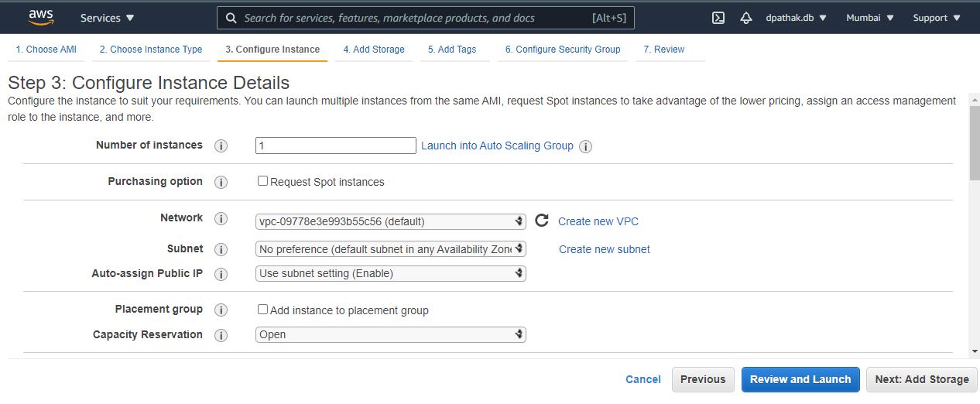This screenshot has width=980, height=404.
Task: Expand the Services menu
Action: coord(107,18)
